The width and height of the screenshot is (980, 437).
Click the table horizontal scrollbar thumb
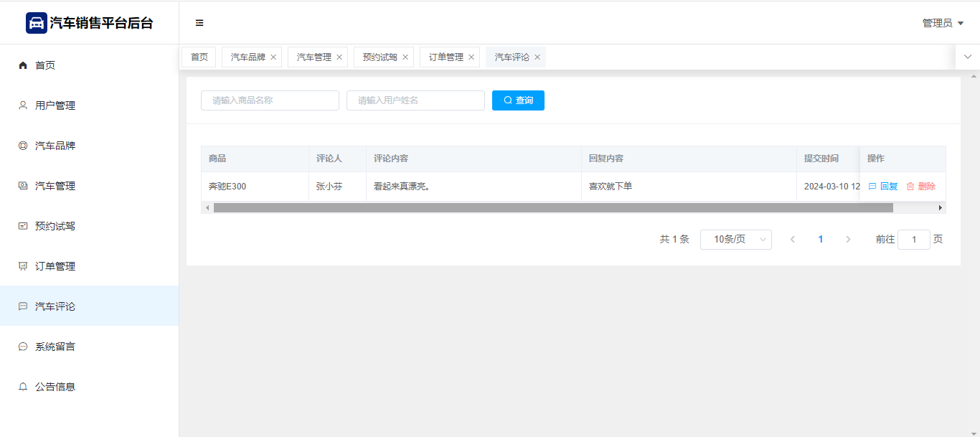553,208
